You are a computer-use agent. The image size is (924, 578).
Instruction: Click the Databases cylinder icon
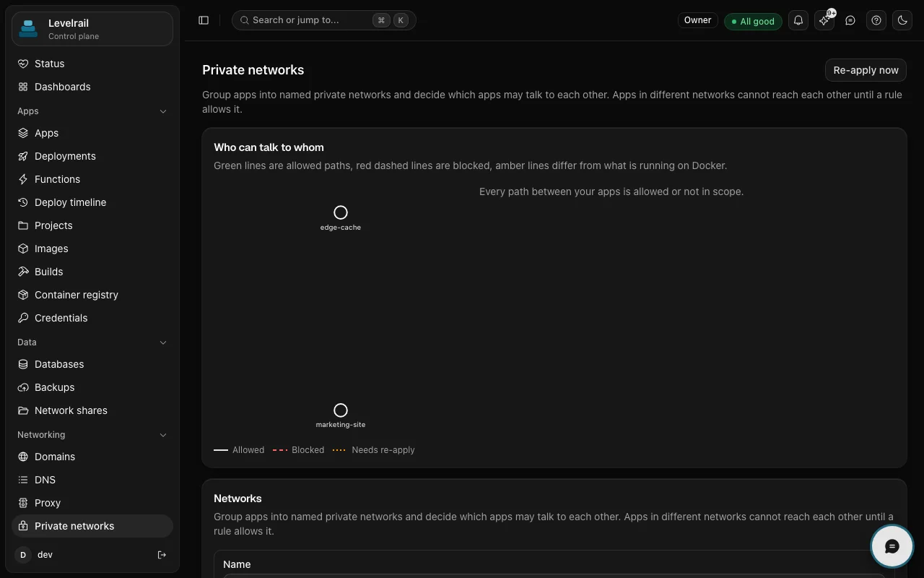23,364
